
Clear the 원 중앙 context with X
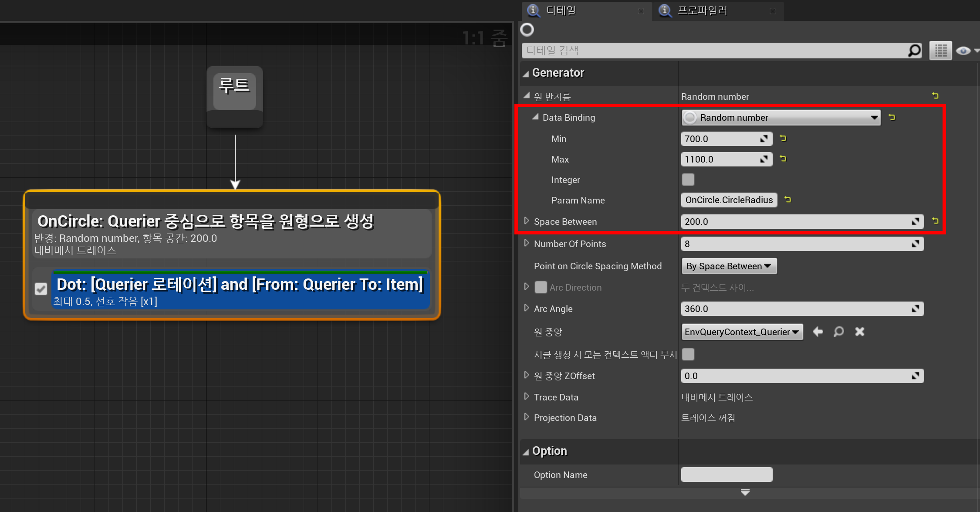coord(859,332)
